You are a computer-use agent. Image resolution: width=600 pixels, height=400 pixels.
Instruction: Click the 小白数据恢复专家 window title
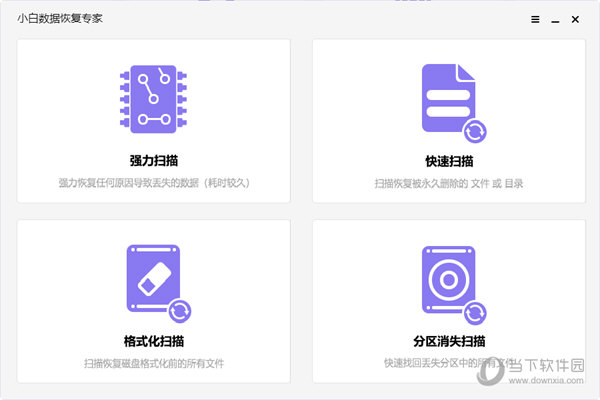60,18
